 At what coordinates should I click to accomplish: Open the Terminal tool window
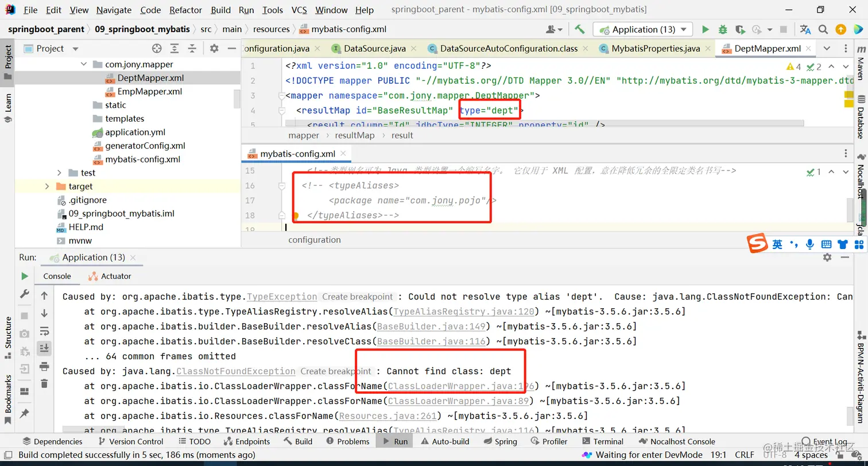tap(602, 441)
